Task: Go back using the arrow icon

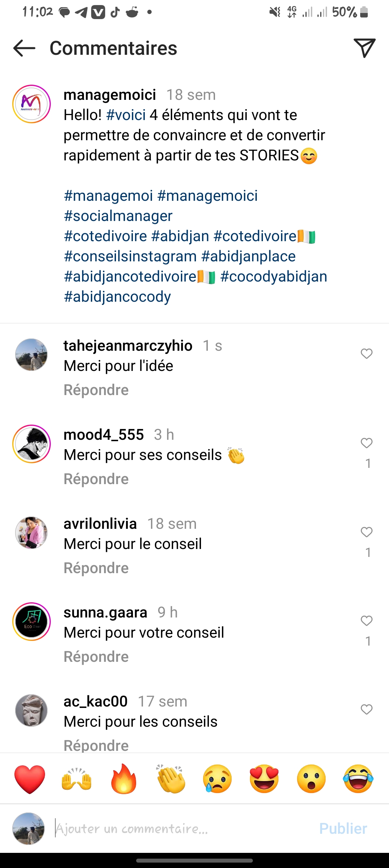Action: pyautogui.click(x=24, y=48)
